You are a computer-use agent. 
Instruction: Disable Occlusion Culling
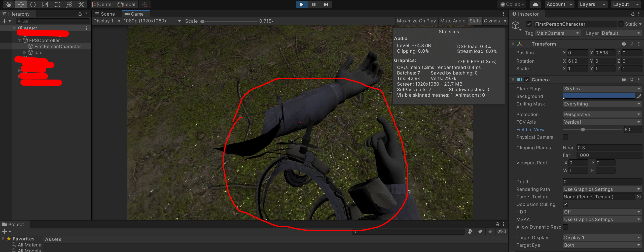565,204
